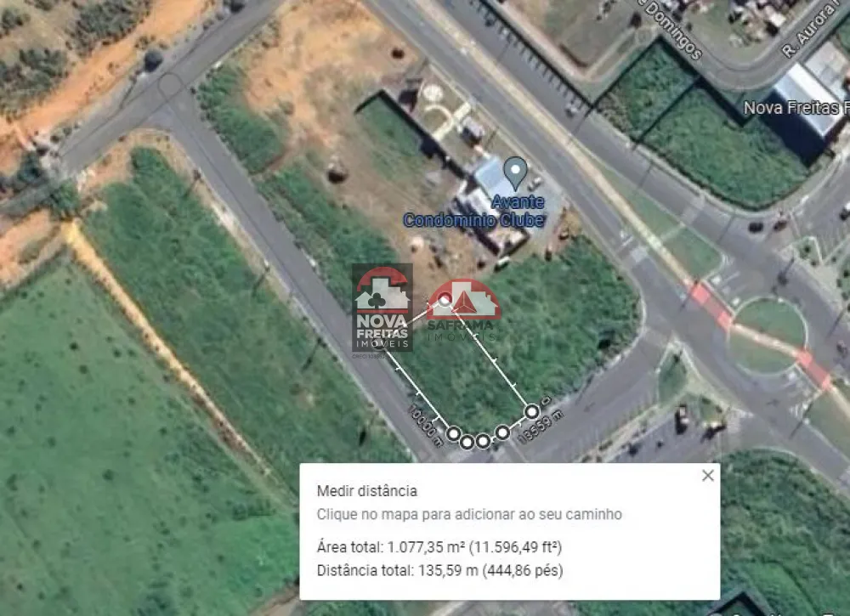Select the Nova Freitas place label
The width and height of the screenshot is (850, 616).
[796, 109]
